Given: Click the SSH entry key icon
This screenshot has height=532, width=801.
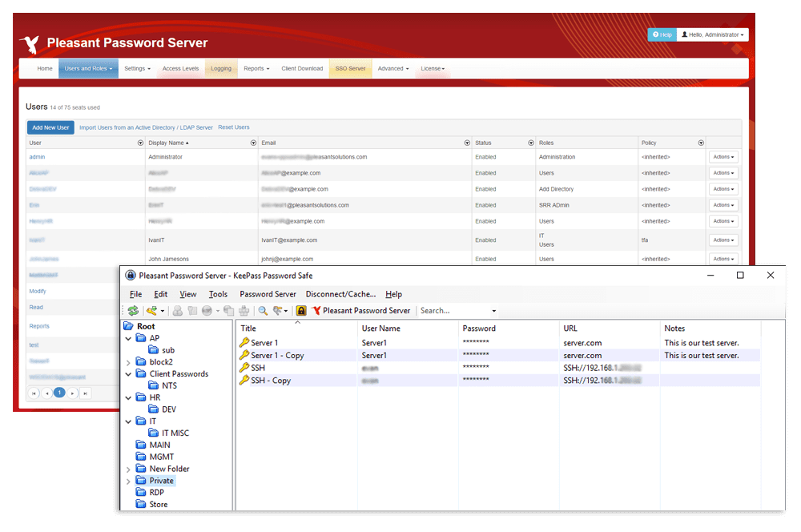Looking at the screenshot, I should (x=244, y=367).
